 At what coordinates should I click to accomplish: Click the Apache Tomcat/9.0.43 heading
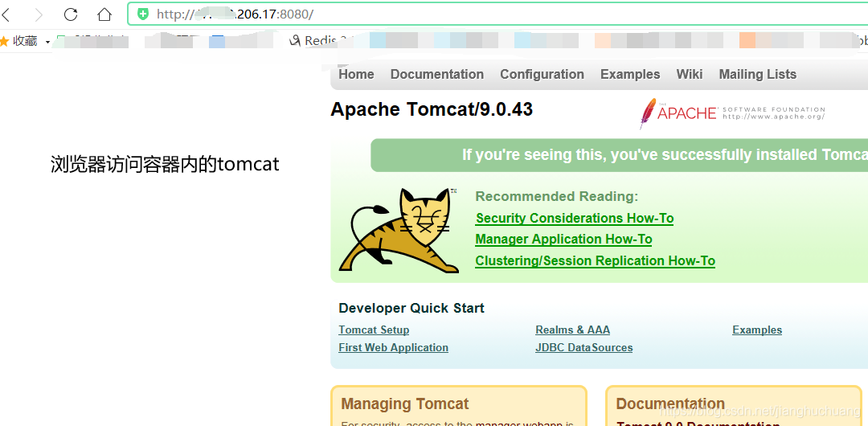432,109
